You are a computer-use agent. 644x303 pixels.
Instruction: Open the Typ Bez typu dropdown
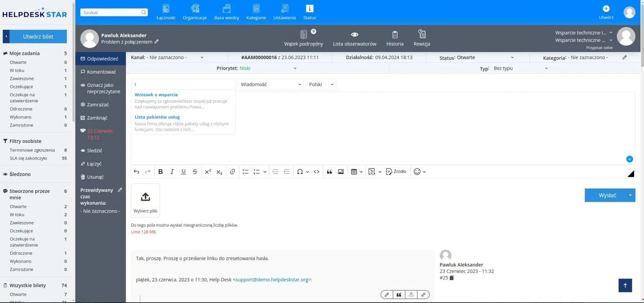click(x=520, y=68)
